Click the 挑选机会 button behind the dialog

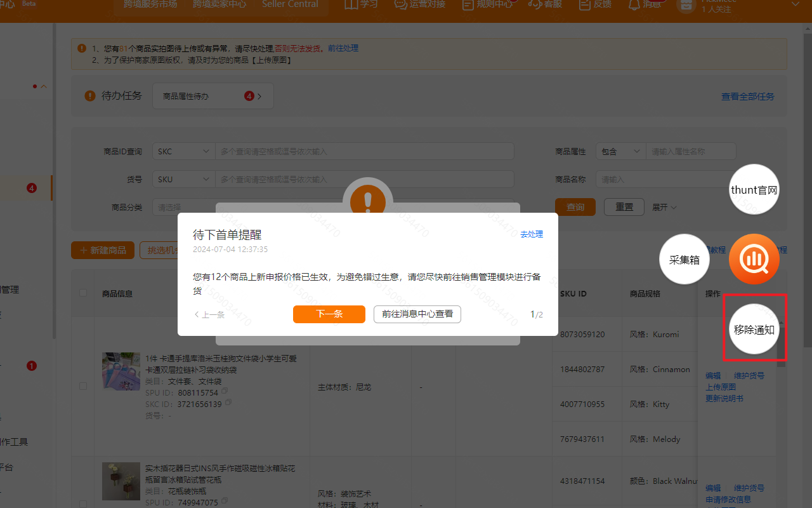point(159,250)
